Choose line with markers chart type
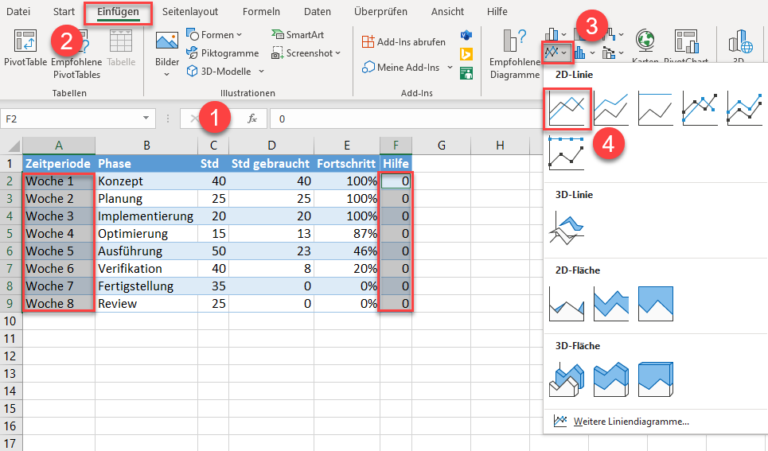 (x=700, y=108)
